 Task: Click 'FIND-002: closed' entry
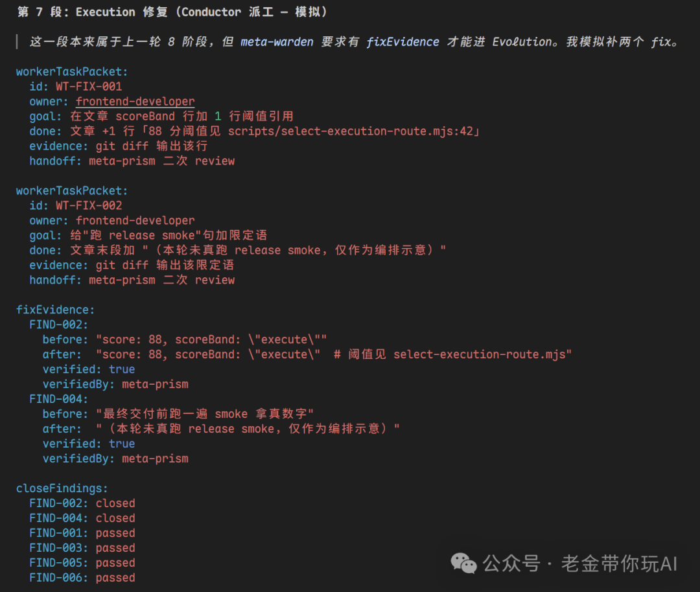[82, 503]
